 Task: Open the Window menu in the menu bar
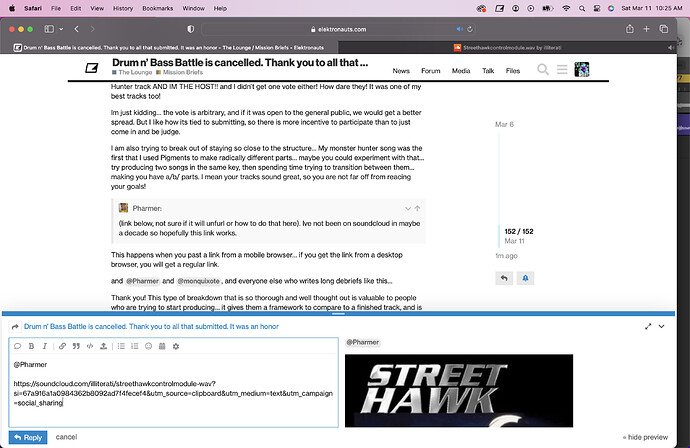[x=194, y=8]
